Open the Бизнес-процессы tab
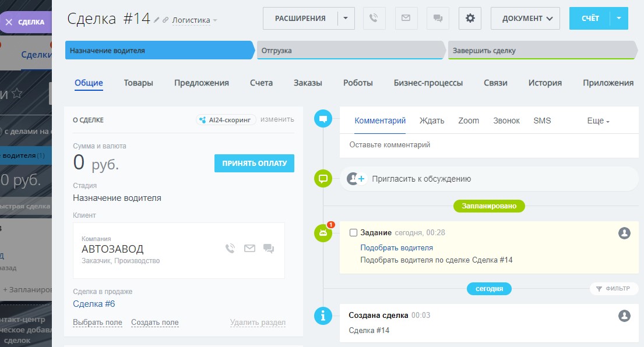644x347 pixels. pyautogui.click(x=428, y=83)
